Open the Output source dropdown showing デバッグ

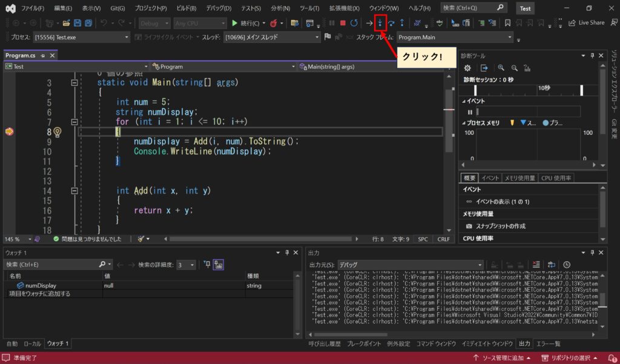(411, 264)
